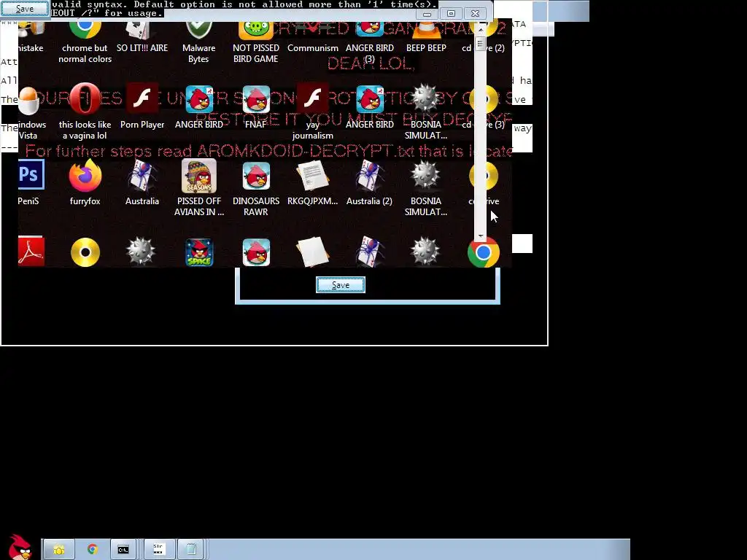Launch the BEEP BEEP traffic cone icon

click(x=426, y=38)
